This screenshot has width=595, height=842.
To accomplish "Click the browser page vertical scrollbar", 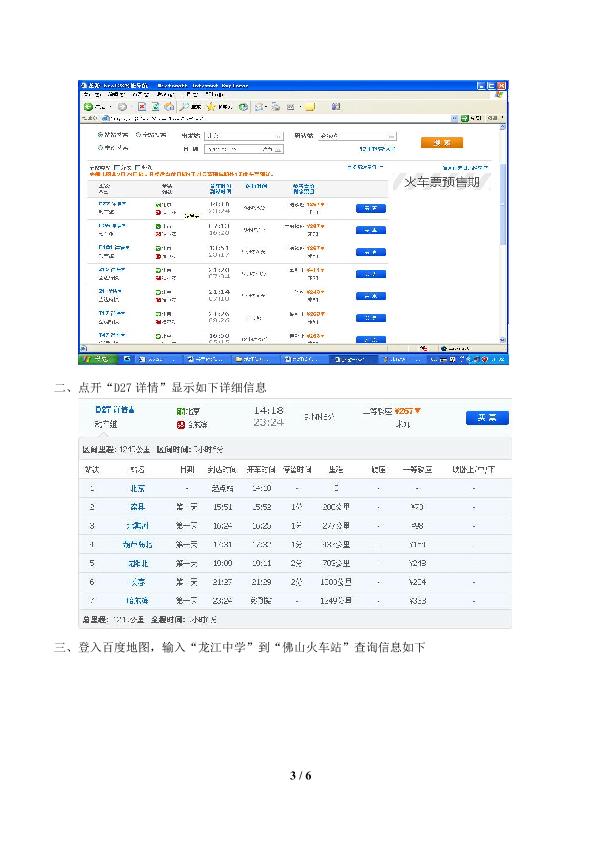I will coord(503,234).
